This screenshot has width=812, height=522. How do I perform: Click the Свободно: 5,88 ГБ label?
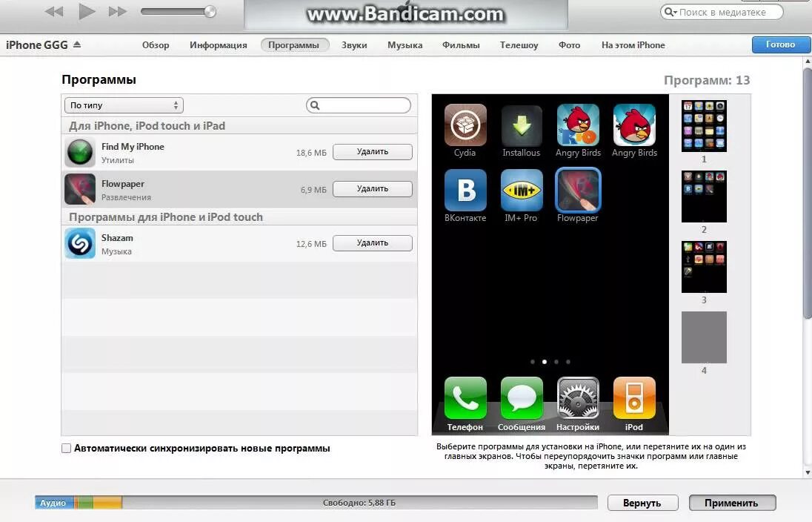point(359,503)
